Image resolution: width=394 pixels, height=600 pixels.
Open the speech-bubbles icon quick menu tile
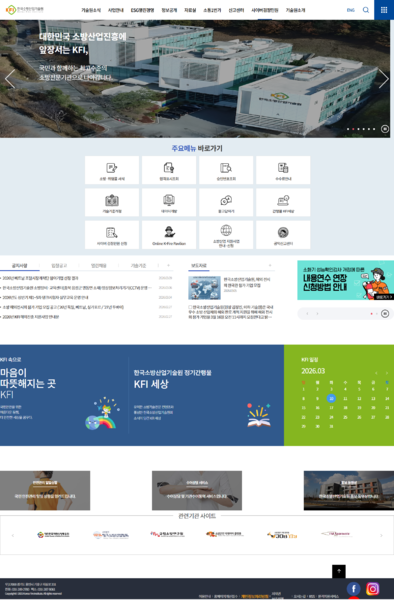point(226,202)
